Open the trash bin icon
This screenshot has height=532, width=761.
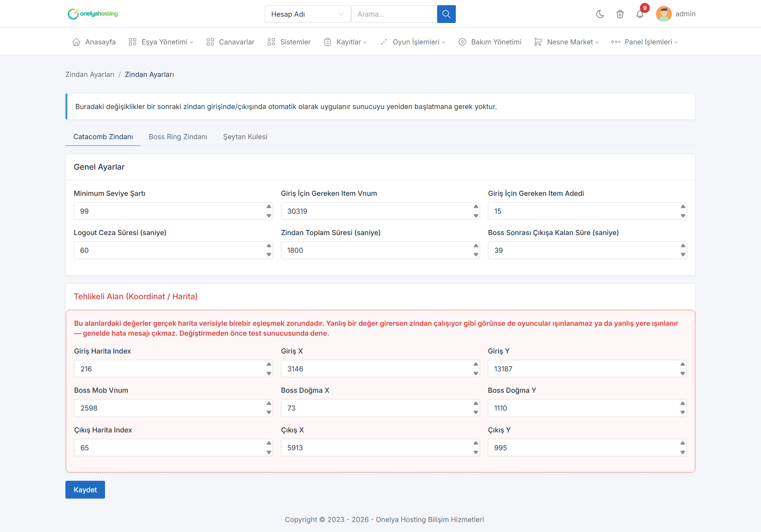click(x=620, y=14)
